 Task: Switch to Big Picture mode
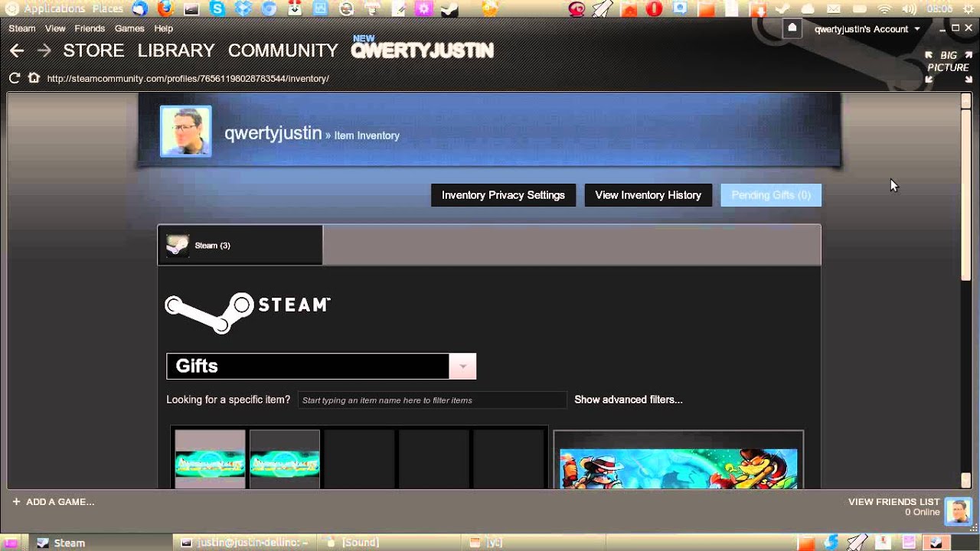948,67
